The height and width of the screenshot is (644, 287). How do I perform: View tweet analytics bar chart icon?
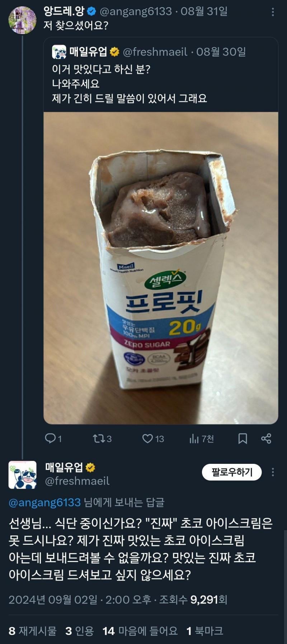point(194,438)
